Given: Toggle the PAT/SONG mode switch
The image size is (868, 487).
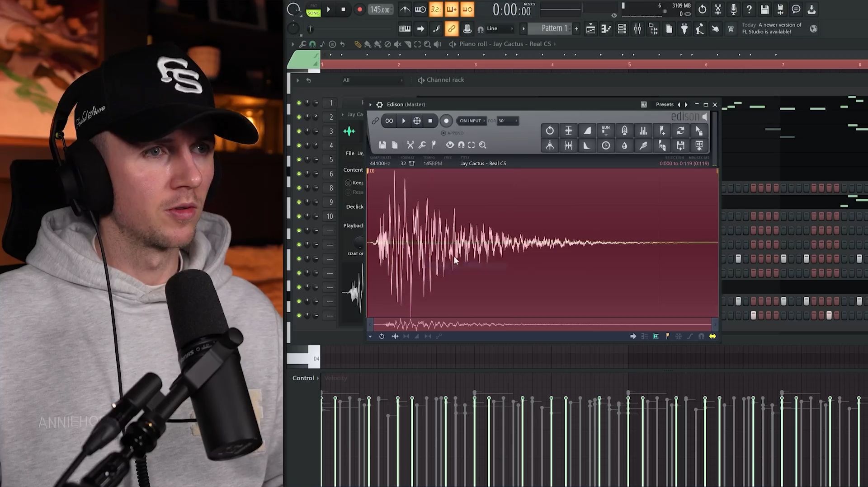Looking at the screenshot, I should tap(313, 10).
